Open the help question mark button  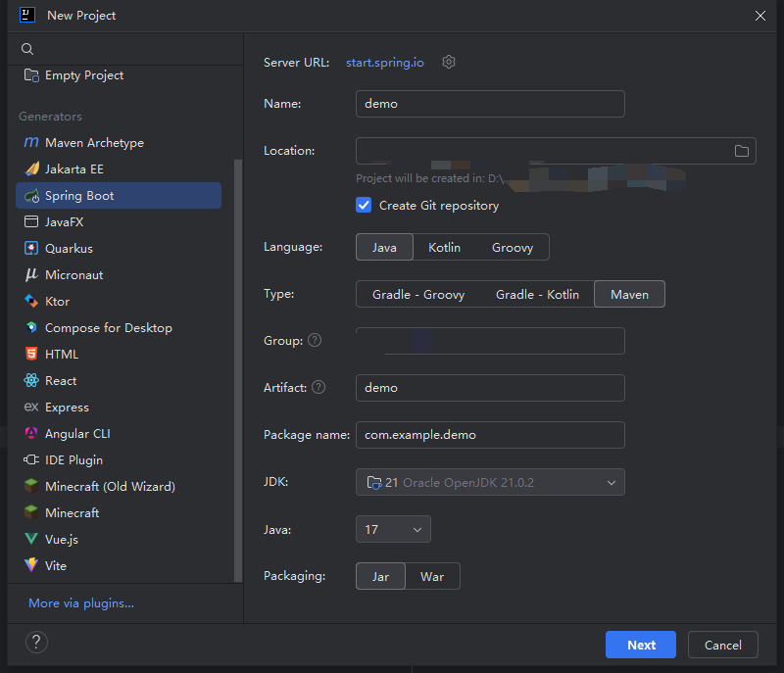pyautogui.click(x=36, y=643)
